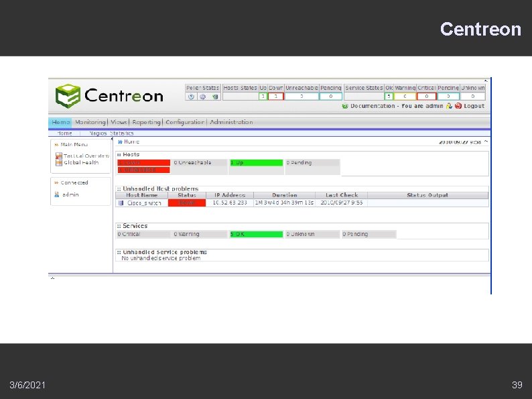Open the Reporting tab
This screenshot has width=532, height=399.
[146, 122]
